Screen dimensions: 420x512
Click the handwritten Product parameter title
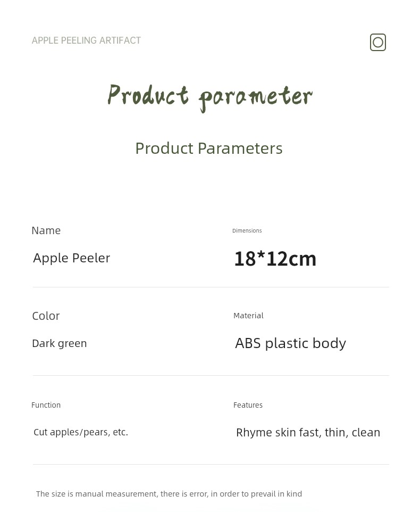(x=209, y=97)
